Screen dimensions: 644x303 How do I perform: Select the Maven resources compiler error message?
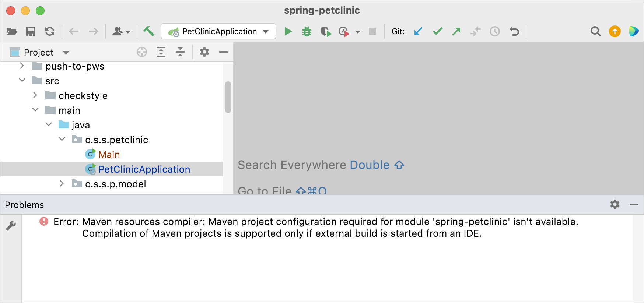point(316,228)
